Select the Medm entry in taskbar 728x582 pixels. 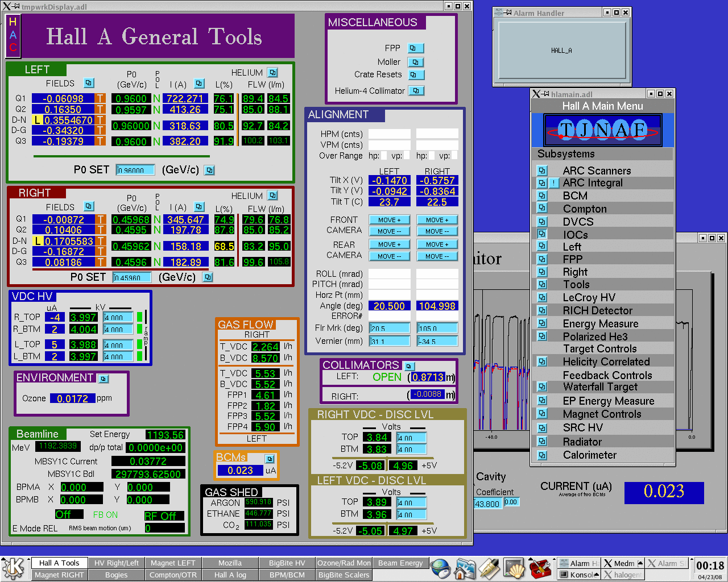pos(623,563)
